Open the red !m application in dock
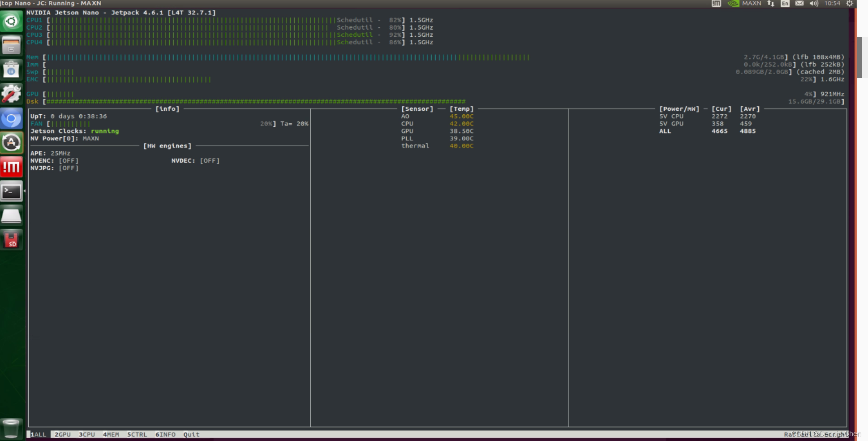The height and width of the screenshot is (441, 868). coord(11,167)
